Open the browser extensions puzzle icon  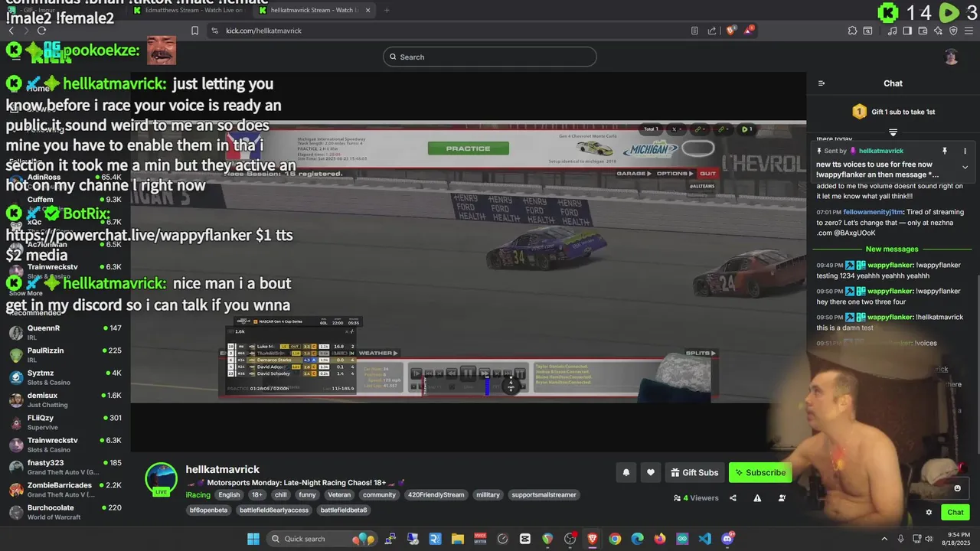(x=852, y=31)
